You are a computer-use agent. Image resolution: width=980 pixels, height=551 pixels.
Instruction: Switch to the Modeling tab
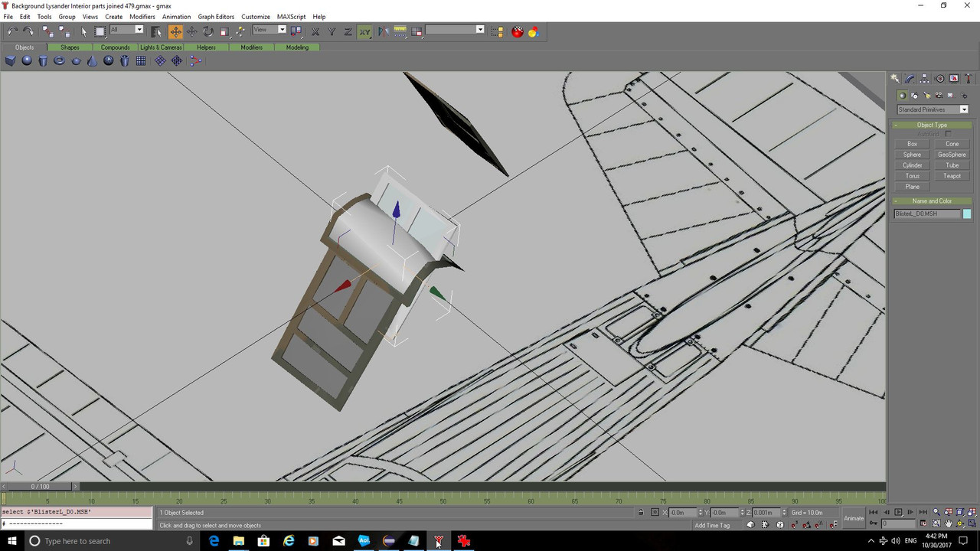pyautogui.click(x=297, y=47)
